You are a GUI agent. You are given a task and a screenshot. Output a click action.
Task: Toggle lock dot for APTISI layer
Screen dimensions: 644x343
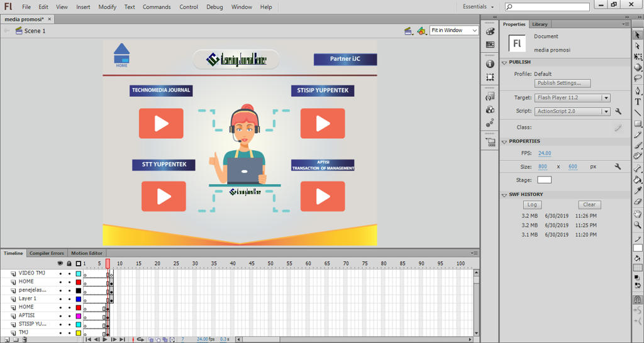click(69, 316)
